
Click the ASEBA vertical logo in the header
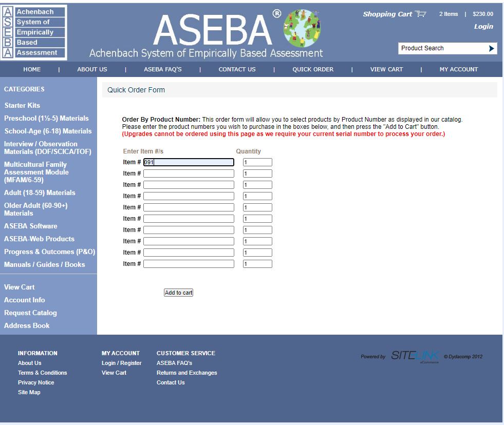click(x=33, y=32)
